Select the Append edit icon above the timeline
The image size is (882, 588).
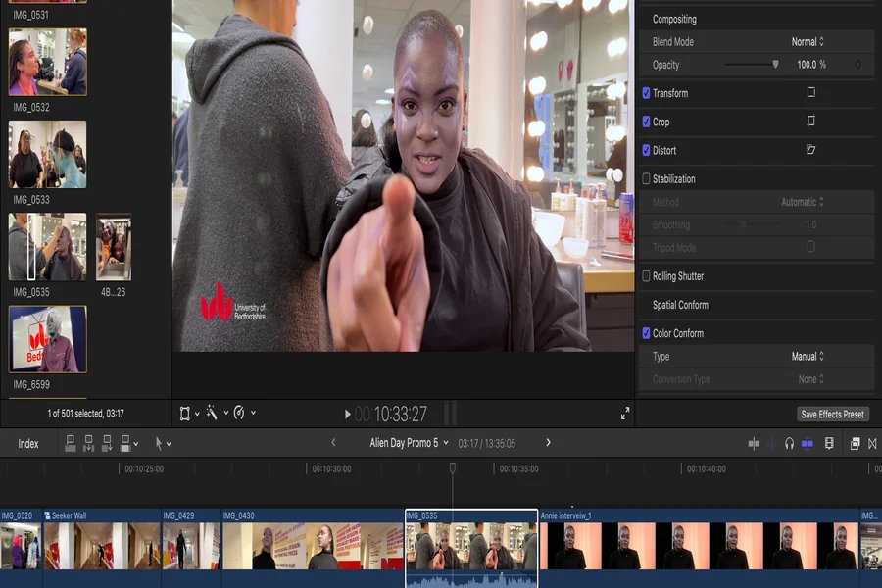click(107, 442)
